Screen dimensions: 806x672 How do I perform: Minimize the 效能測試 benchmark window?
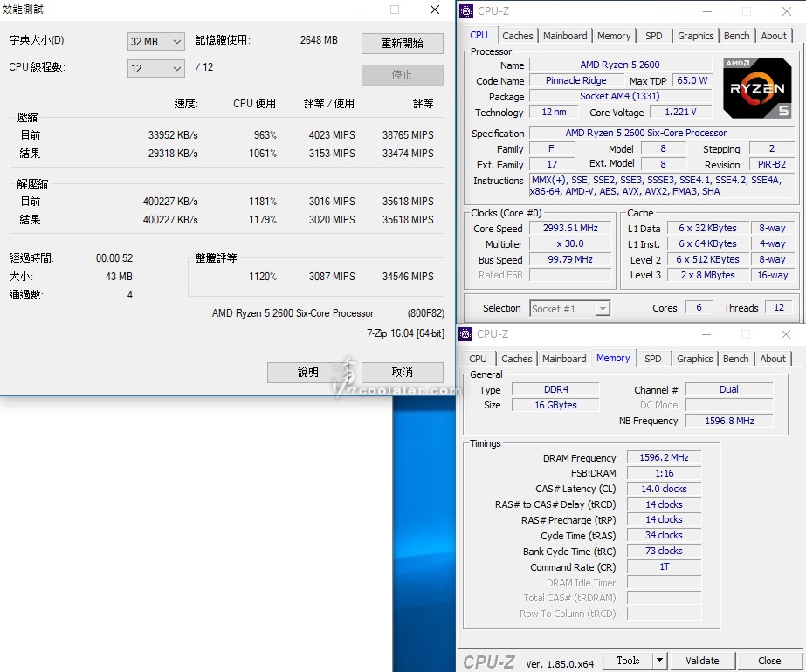(355, 10)
